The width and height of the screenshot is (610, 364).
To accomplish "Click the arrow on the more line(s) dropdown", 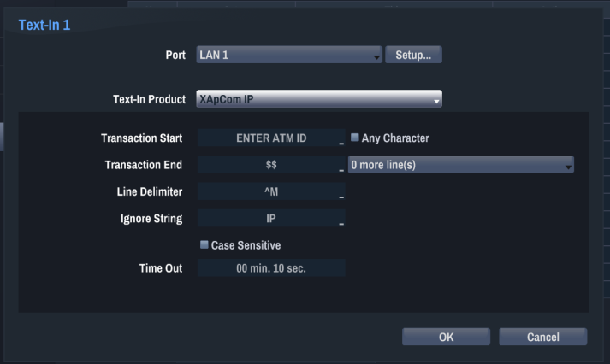I will 568,167.
